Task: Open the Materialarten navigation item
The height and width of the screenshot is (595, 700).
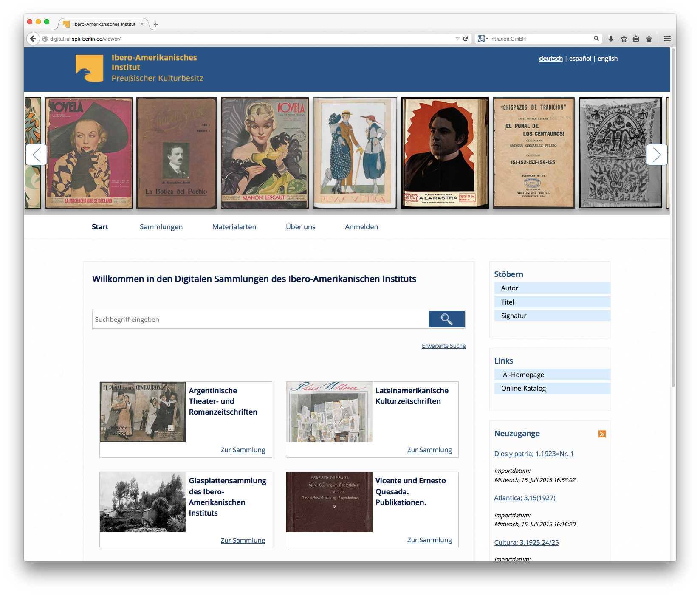Action: click(x=234, y=227)
